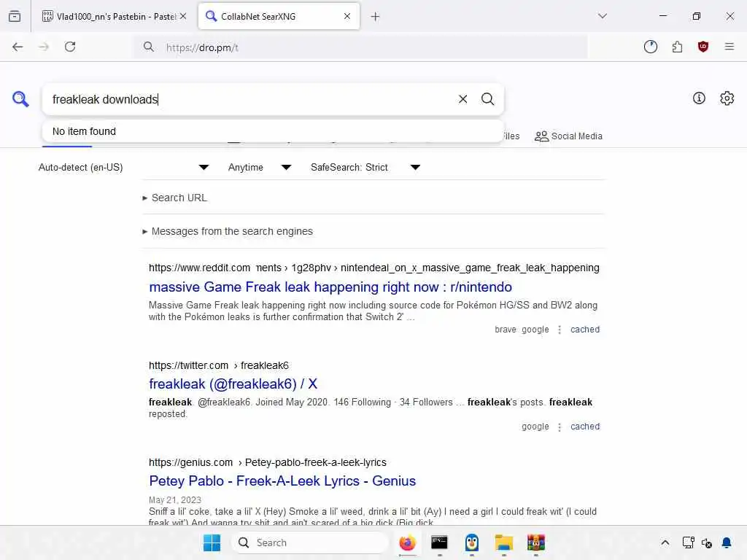
Task: Click google engine on reddit result
Action: 535,330
